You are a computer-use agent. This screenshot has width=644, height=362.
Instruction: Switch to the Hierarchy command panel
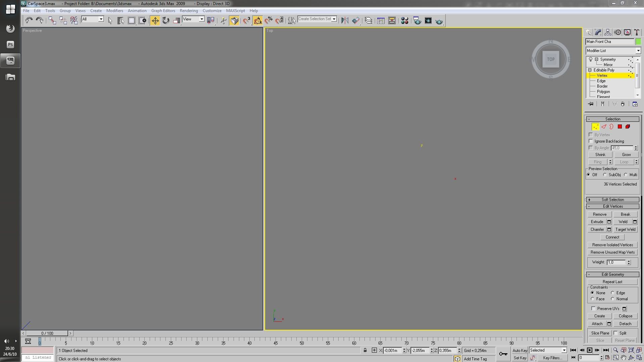(608, 32)
